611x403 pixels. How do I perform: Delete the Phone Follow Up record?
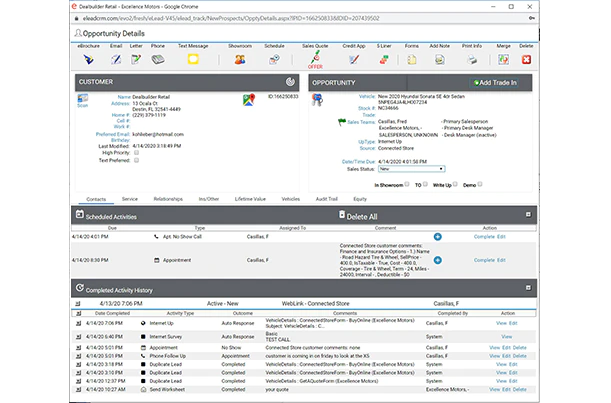click(x=519, y=356)
